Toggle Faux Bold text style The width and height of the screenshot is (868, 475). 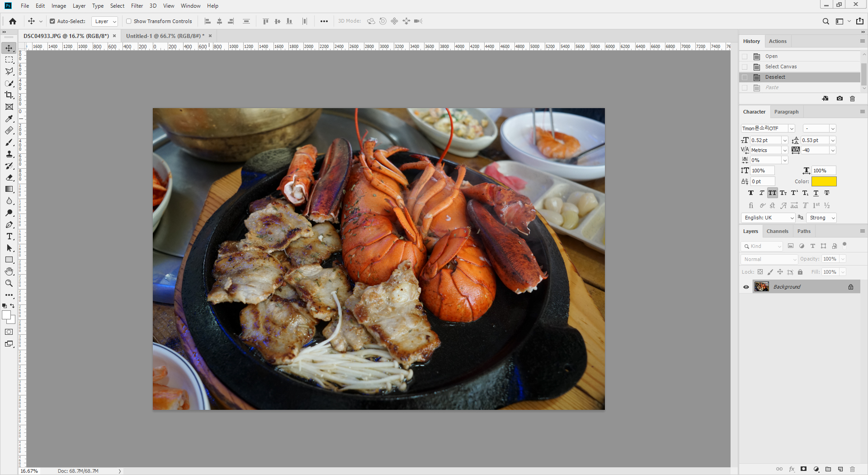pos(751,193)
